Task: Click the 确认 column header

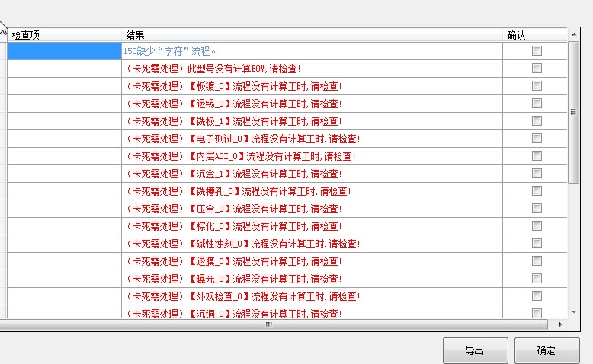Action: (535, 35)
